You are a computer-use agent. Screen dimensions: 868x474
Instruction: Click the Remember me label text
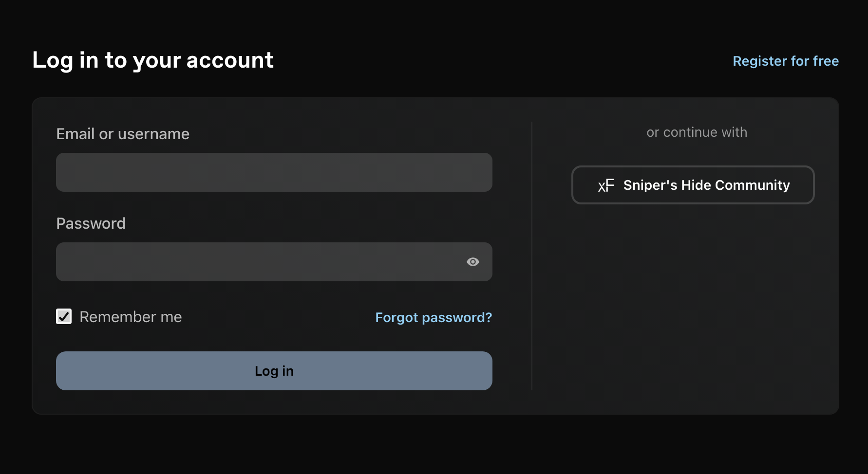click(131, 317)
